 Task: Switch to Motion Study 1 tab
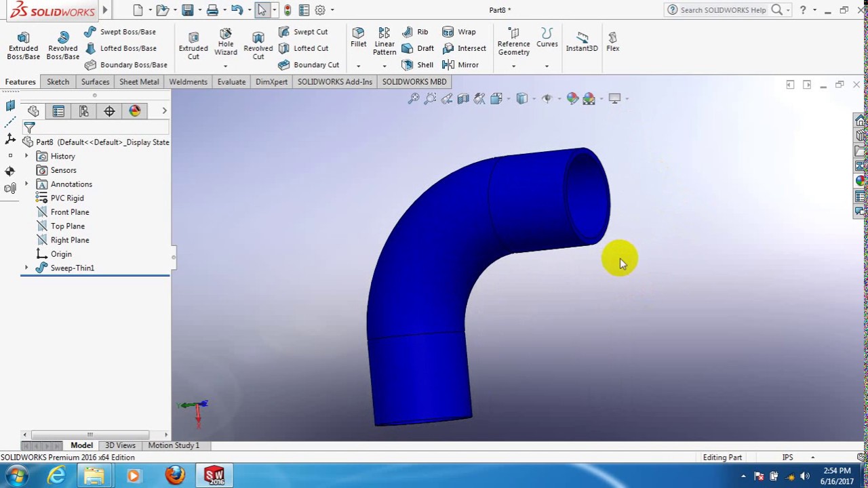(x=174, y=445)
